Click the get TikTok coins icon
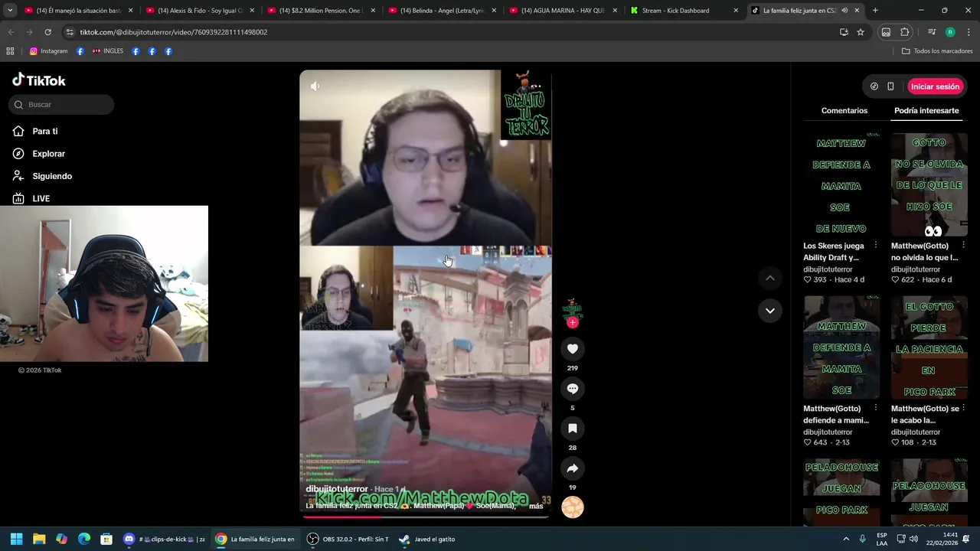Viewport: 980px width, 551px height. [x=874, y=86]
